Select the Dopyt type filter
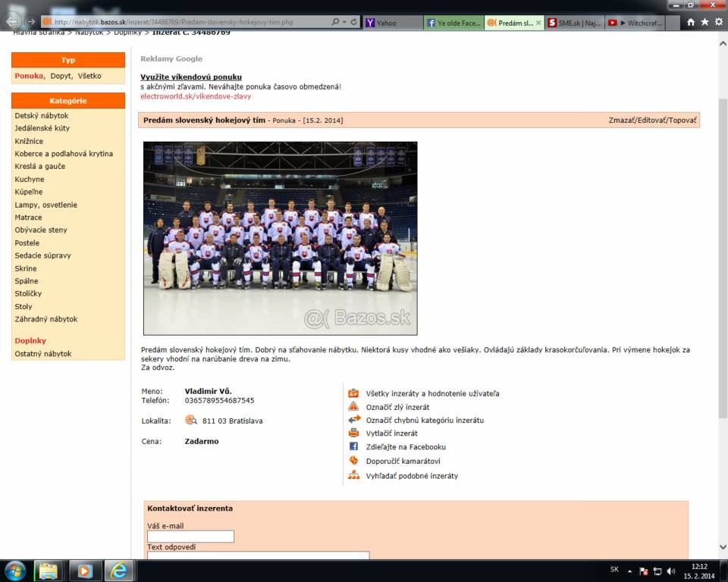This screenshot has height=582, width=728. tap(61, 76)
